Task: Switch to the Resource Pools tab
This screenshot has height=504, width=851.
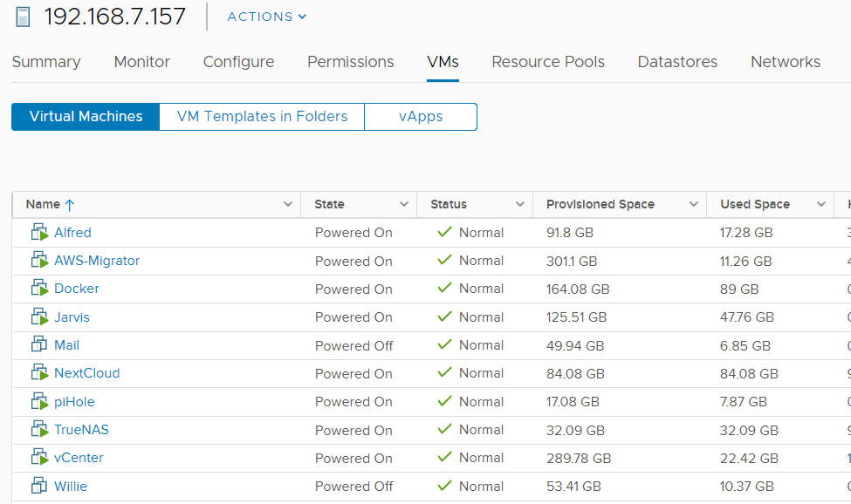Action: [x=548, y=62]
